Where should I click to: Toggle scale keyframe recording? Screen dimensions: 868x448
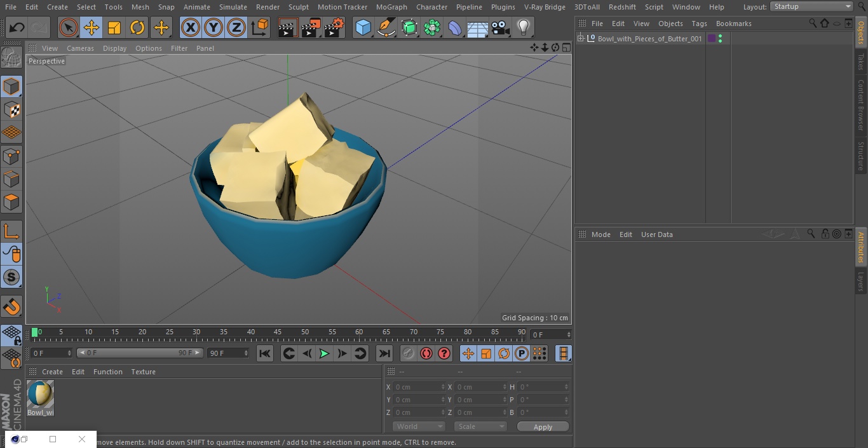486,353
